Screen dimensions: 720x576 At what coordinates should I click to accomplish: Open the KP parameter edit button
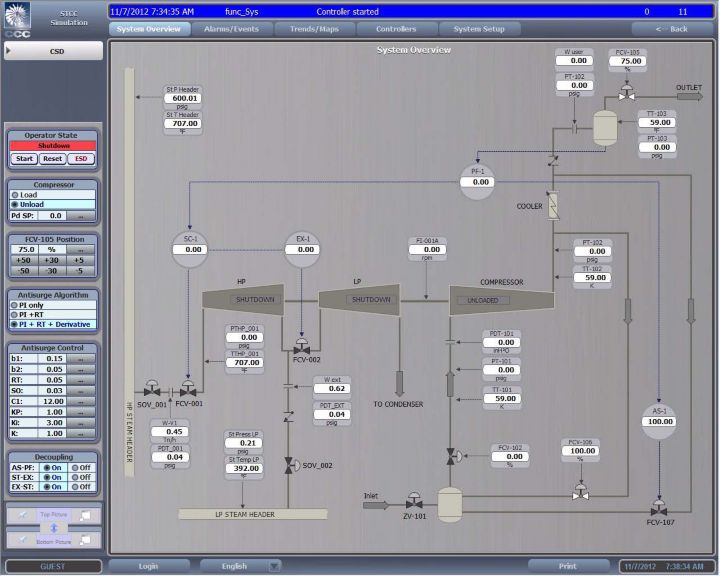[x=81, y=412]
